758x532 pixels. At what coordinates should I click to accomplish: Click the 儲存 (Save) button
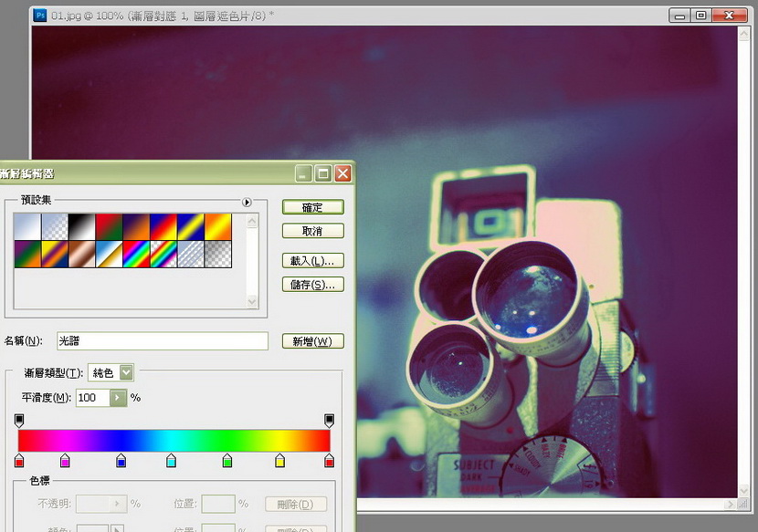pyautogui.click(x=312, y=285)
